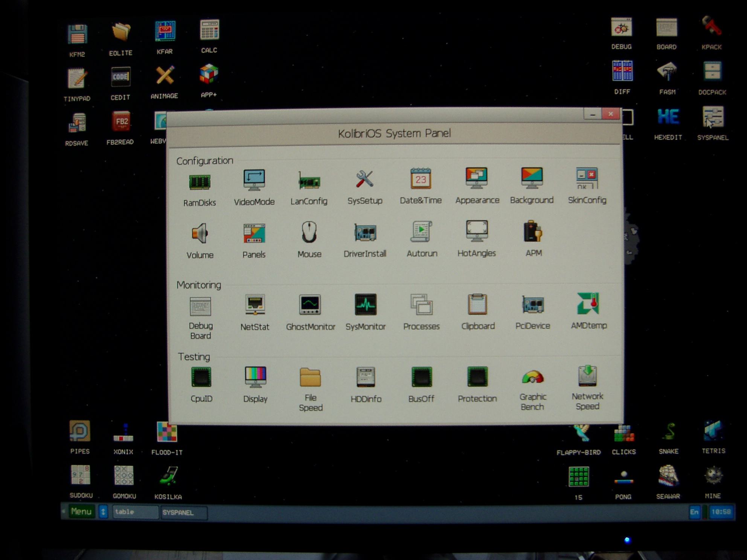Screen dimensions: 747x560
Task: Run CpuID test
Action: (201, 377)
